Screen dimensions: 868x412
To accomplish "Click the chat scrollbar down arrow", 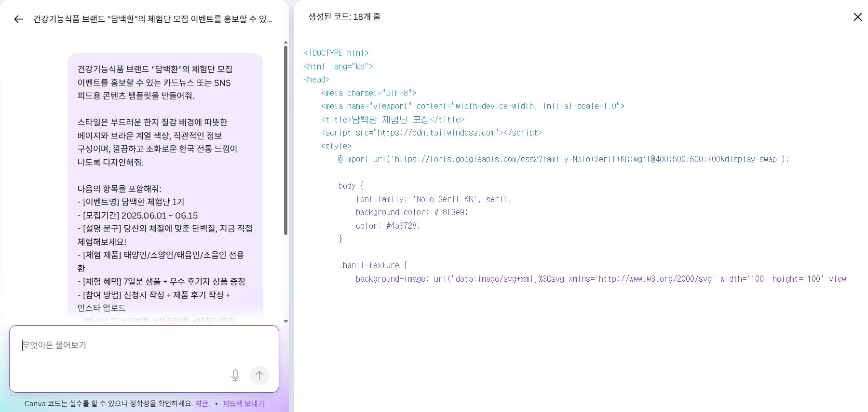I will [x=285, y=321].
